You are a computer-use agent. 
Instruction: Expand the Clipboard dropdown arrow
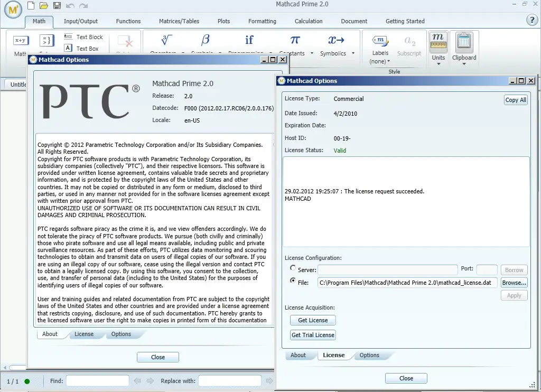pyautogui.click(x=464, y=64)
